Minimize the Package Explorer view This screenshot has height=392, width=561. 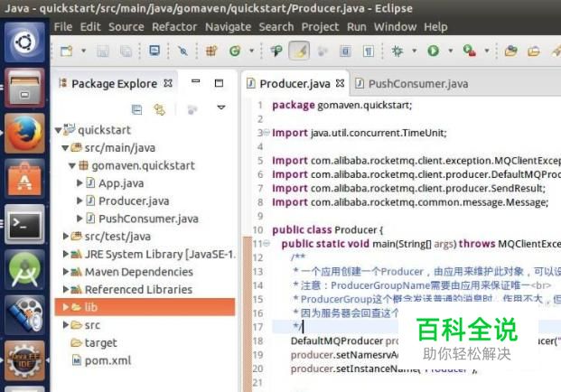(x=196, y=81)
